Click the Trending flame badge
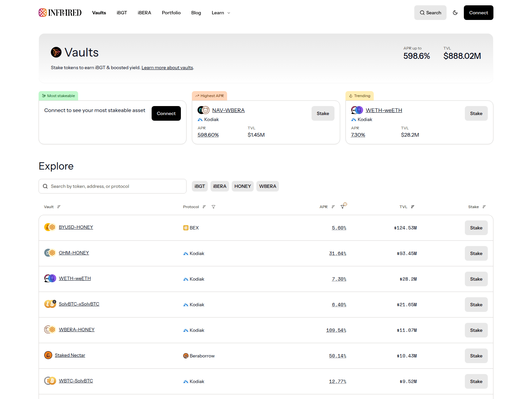Image resolution: width=532 pixels, height=399 pixels. 360,96
